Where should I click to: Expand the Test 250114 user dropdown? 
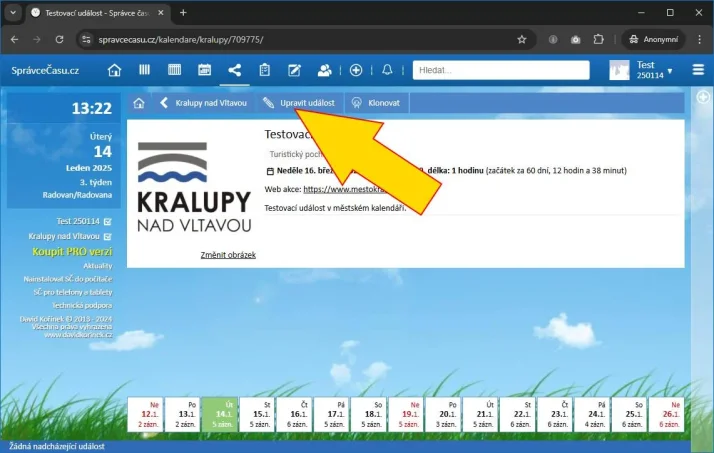tap(669, 71)
